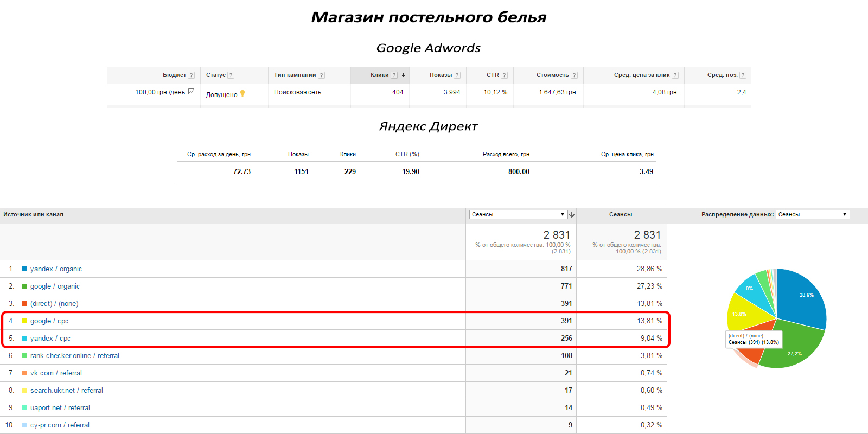The image size is (868, 434).
Task: Click help icon next to Статус
Action: tap(231, 75)
